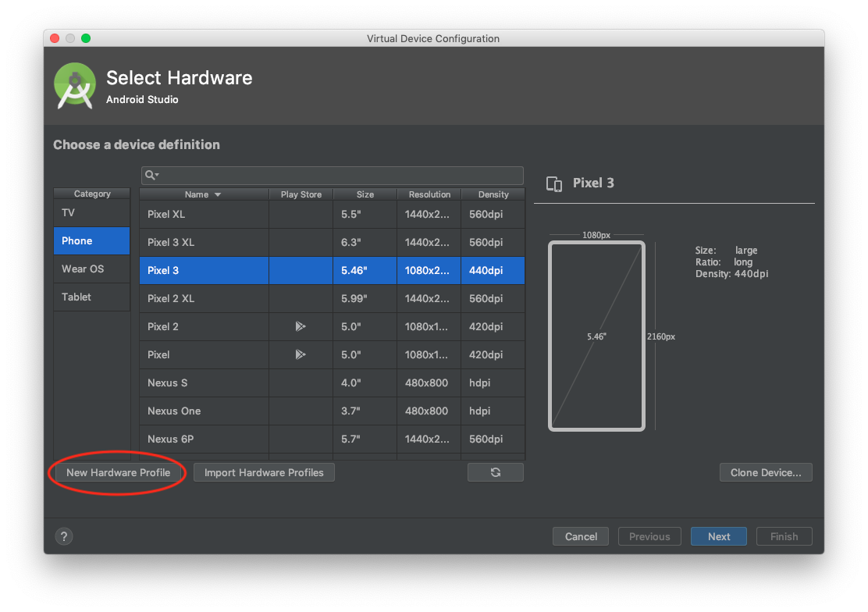The height and width of the screenshot is (612, 868).
Task: Select the Tablet category
Action: (92, 297)
